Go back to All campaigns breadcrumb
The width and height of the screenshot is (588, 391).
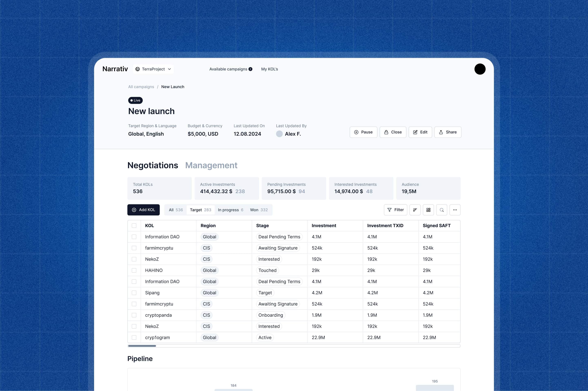pos(141,87)
